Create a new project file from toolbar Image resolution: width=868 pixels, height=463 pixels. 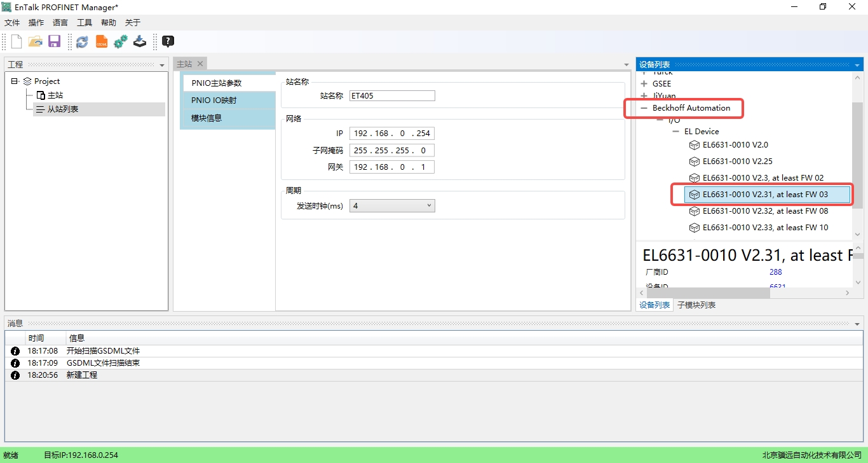(17, 42)
